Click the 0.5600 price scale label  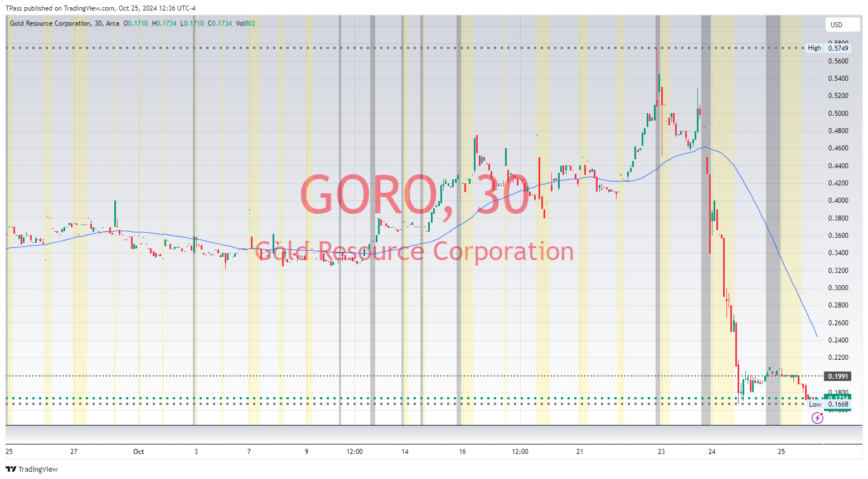[x=838, y=61]
